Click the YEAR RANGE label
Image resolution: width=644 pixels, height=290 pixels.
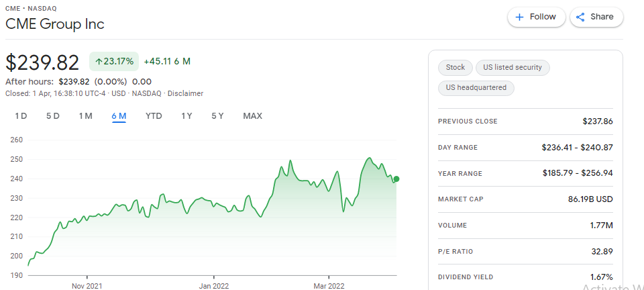click(460, 174)
